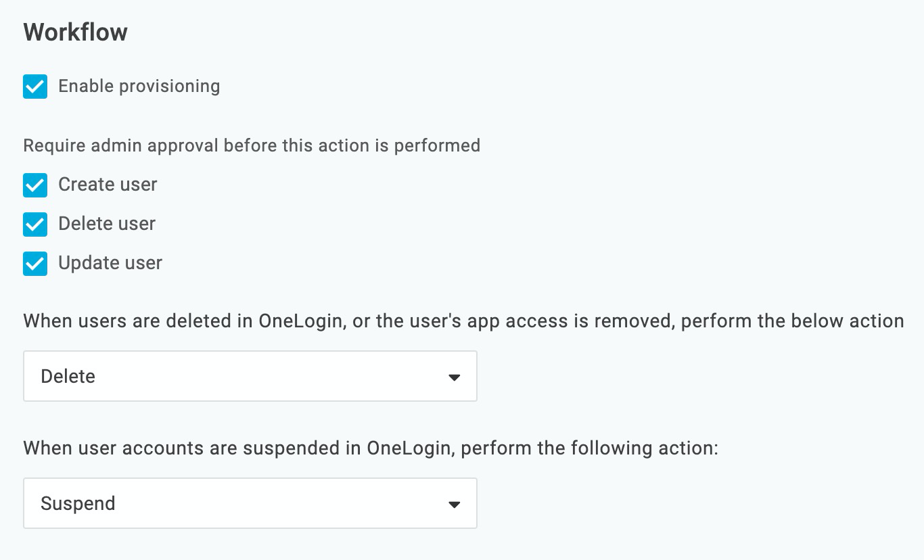Open the Delete action dropdown

(x=250, y=376)
